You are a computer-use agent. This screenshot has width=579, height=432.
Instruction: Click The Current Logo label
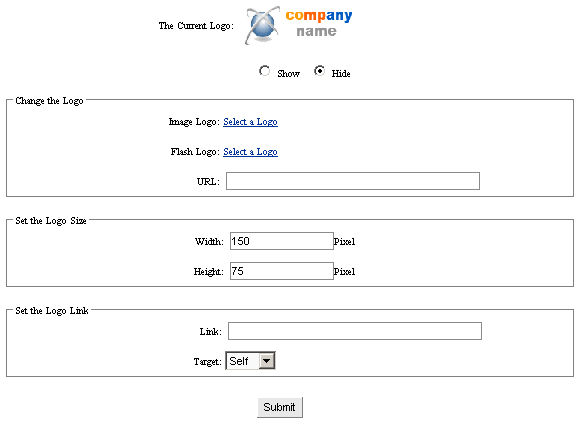[196, 26]
